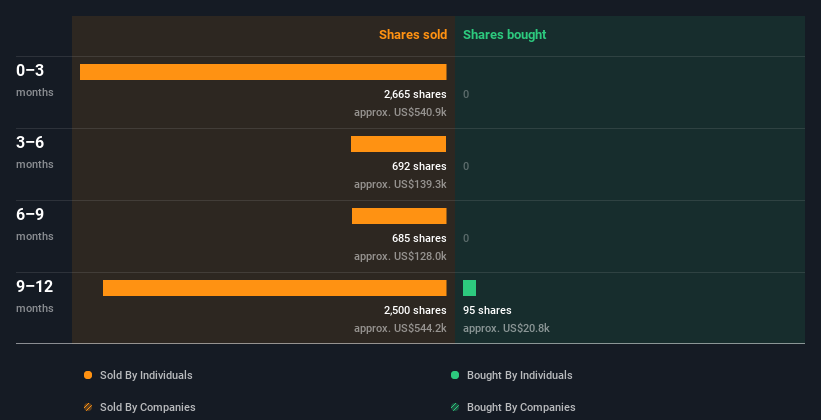
Task: Click the approx. US$20.8k bought value
Action: pyautogui.click(x=506, y=328)
